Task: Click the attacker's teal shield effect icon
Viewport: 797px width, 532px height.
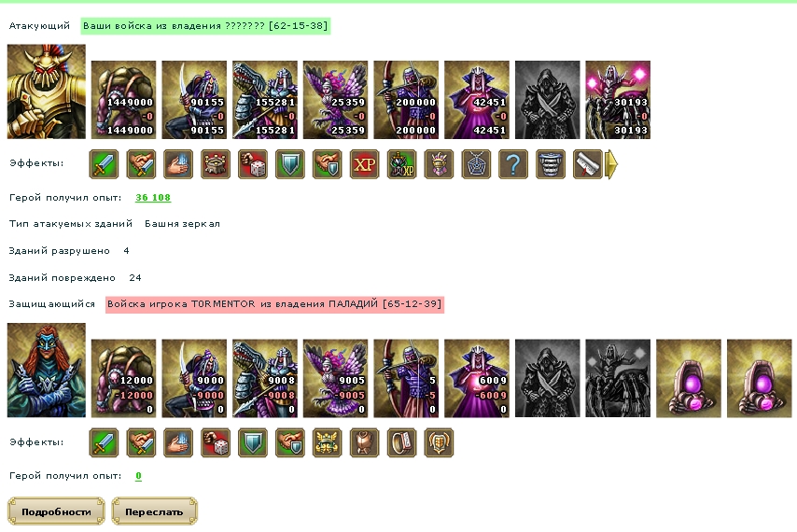Action: (289, 164)
